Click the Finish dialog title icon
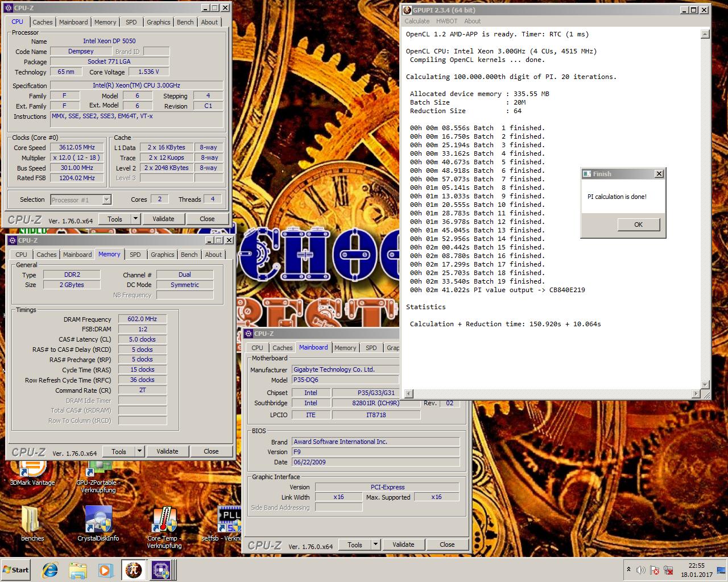This screenshot has height=582, width=728. (x=587, y=174)
